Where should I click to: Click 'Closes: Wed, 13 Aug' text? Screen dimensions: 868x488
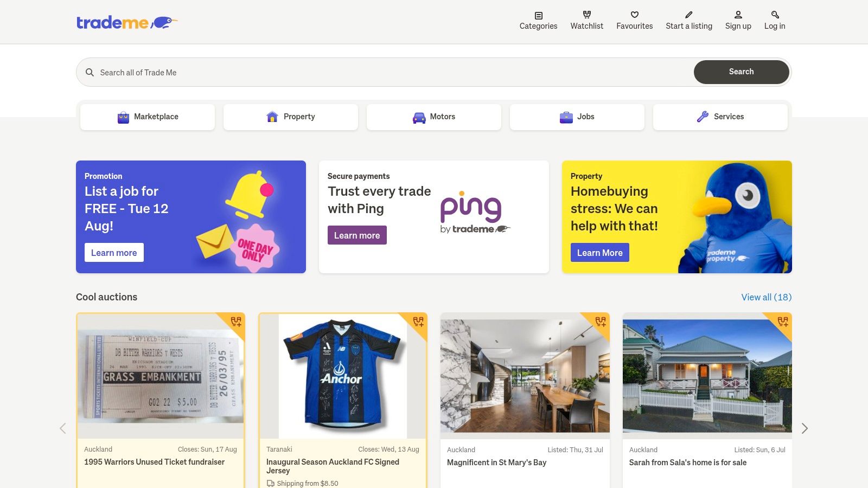388,450
